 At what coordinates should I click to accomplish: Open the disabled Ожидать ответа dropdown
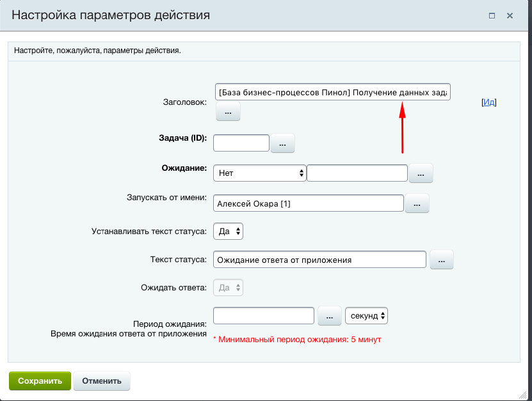click(x=229, y=288)
